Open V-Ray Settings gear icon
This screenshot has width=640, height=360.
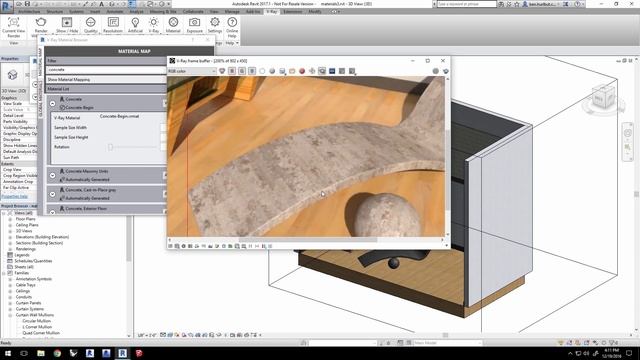tap(215, 22)
